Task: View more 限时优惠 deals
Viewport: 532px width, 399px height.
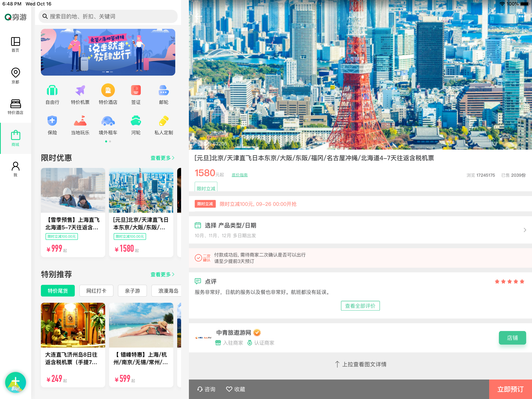Action: (x=163, y=158)
